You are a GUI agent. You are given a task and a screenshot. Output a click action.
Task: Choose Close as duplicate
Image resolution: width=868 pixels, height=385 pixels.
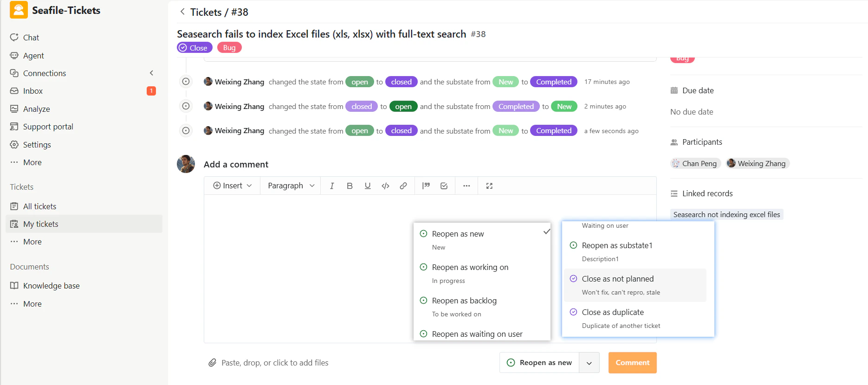635,318
